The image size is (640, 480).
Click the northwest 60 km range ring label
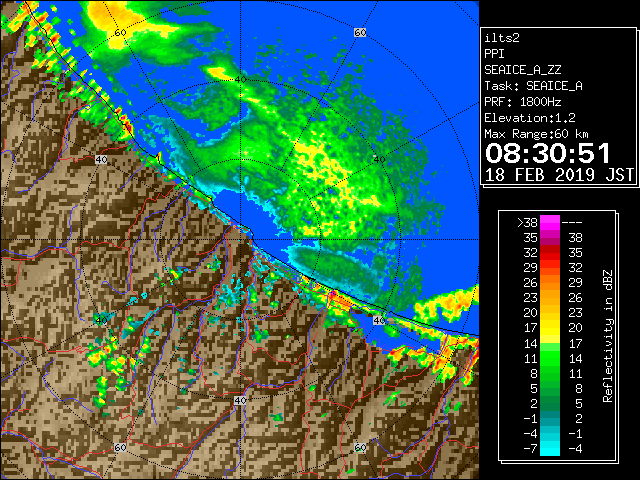120,32
